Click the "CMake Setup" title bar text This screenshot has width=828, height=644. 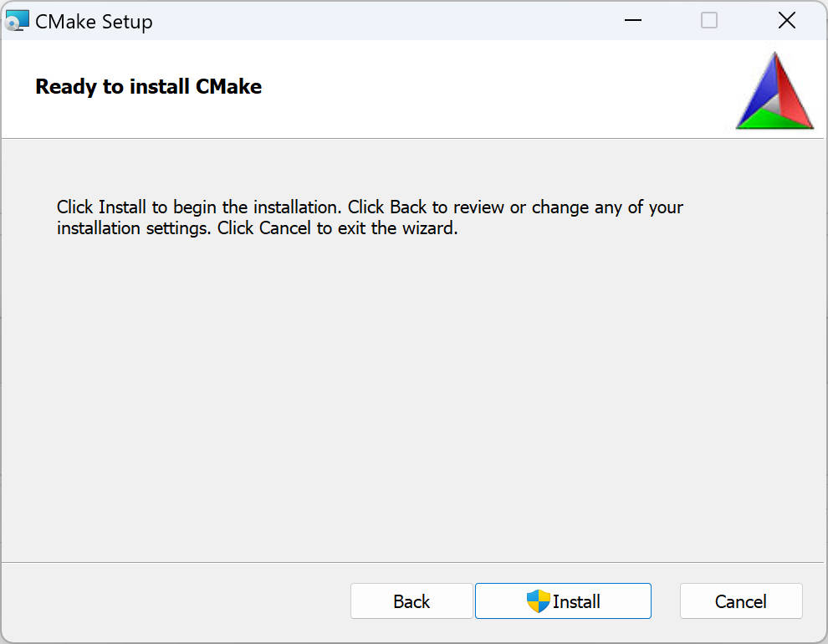(94, 22)
